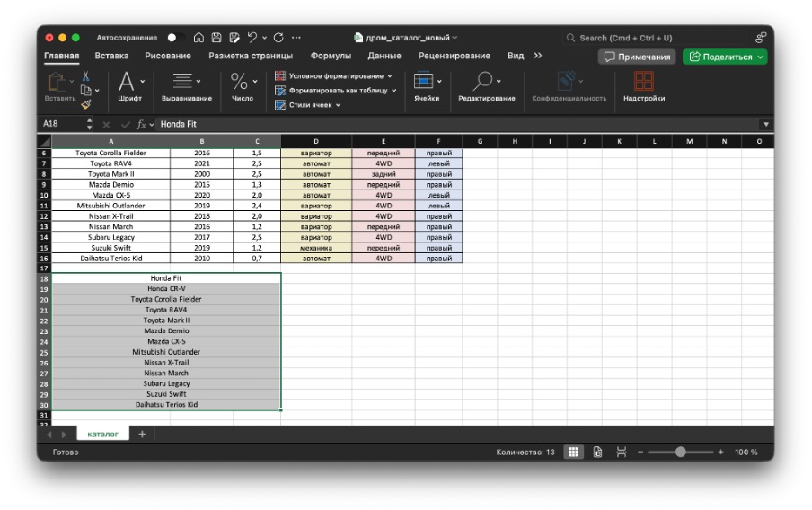Click the Save floppy disk icon
812x510 pixels.
[216, 38]
